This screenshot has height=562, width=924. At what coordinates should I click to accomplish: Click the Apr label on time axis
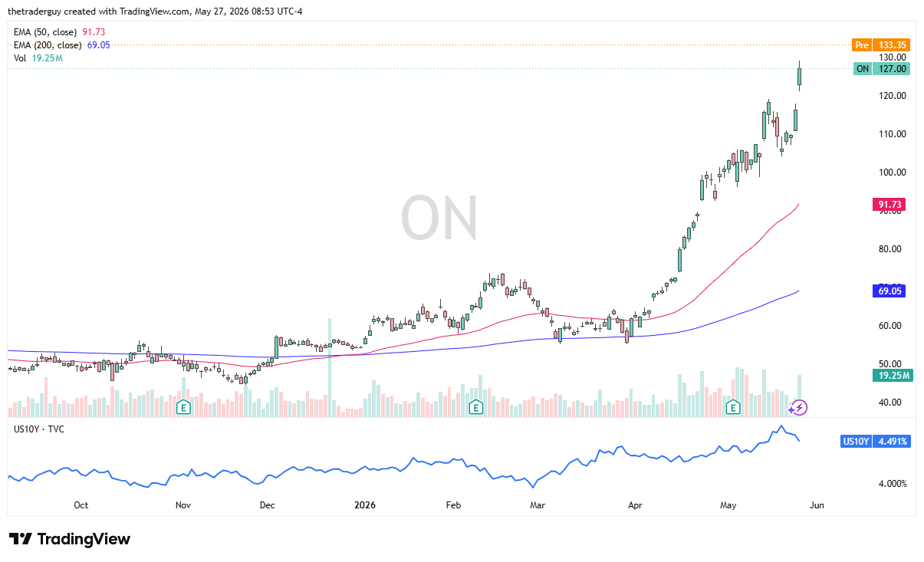coord(635,505)
